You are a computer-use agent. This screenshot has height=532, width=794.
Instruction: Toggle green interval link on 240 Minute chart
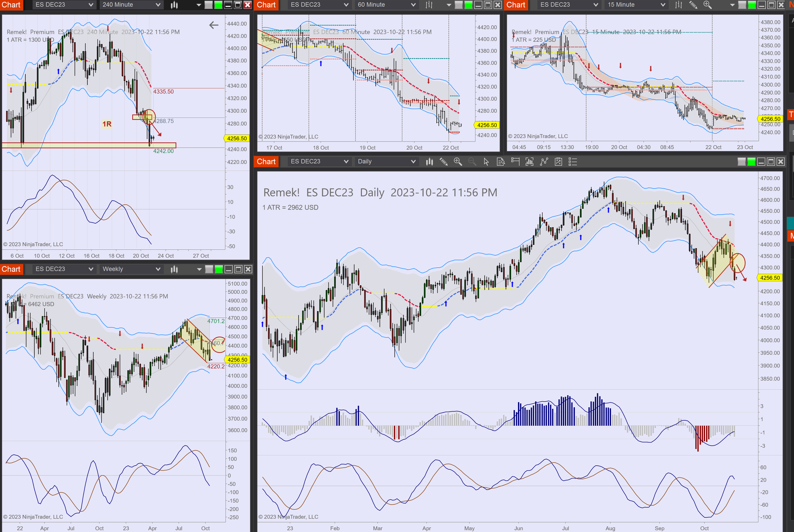pyautogui.click(x=218, y=5)
